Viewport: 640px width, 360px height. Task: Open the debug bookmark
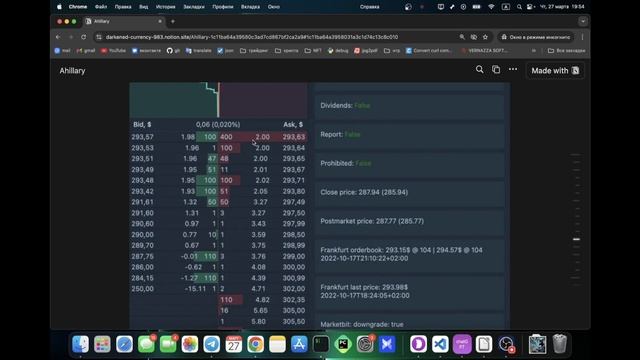(x=338, y=51)
